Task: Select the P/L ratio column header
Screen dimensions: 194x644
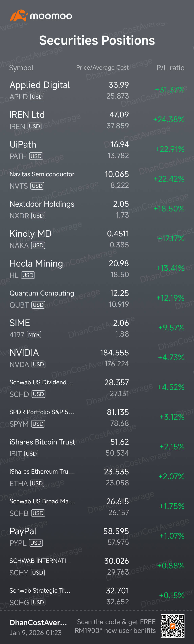Action: [171, 68]
